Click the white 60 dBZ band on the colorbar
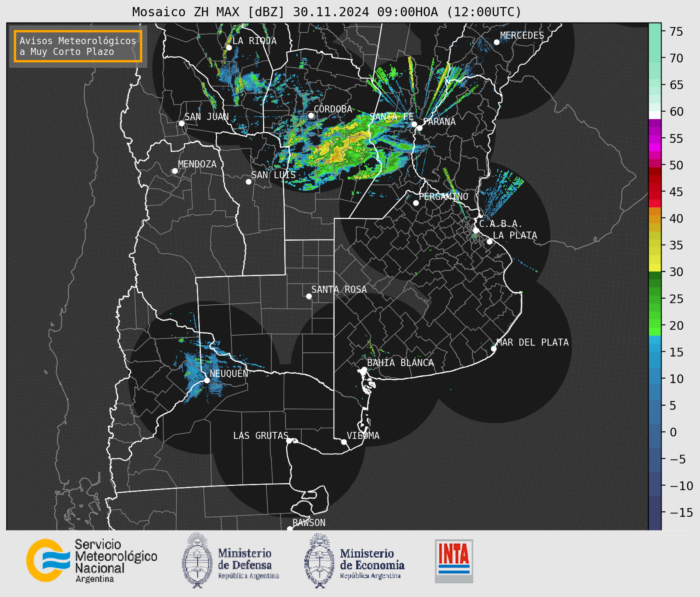 (655, 115)
